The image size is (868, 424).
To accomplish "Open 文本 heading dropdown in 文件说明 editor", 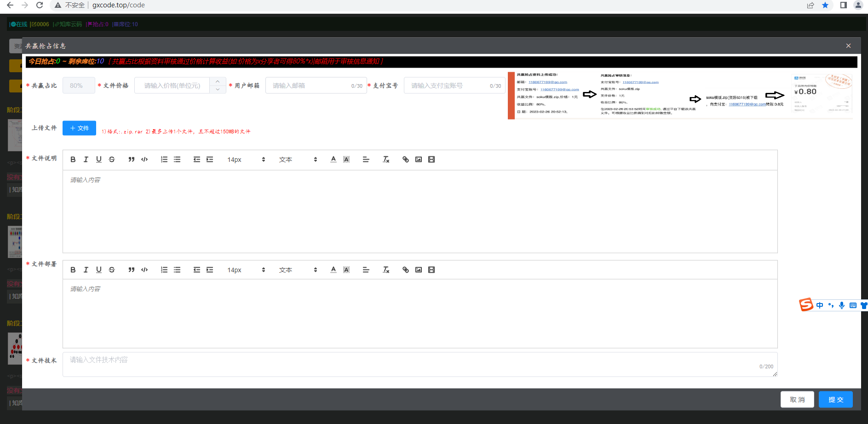I will click(298, 160).
